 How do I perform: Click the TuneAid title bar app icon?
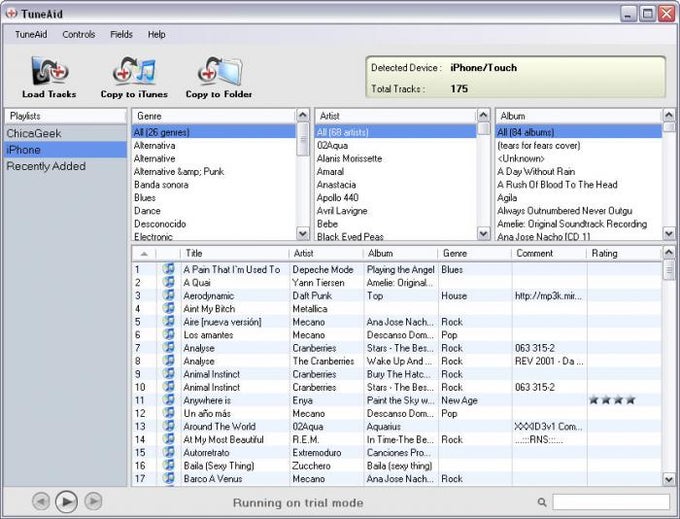[x=11, y=13]
